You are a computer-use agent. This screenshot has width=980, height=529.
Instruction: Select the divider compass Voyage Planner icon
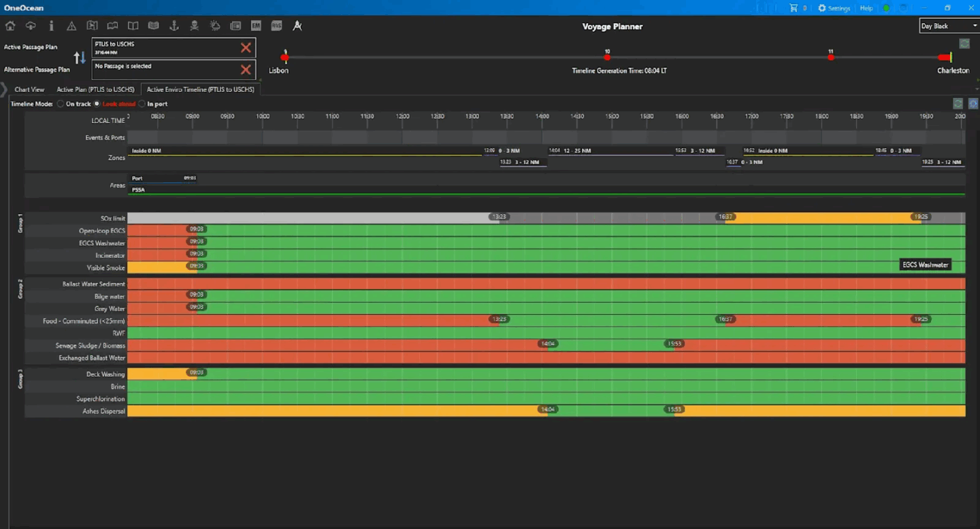pyautogui.click(x=297, y=26)
